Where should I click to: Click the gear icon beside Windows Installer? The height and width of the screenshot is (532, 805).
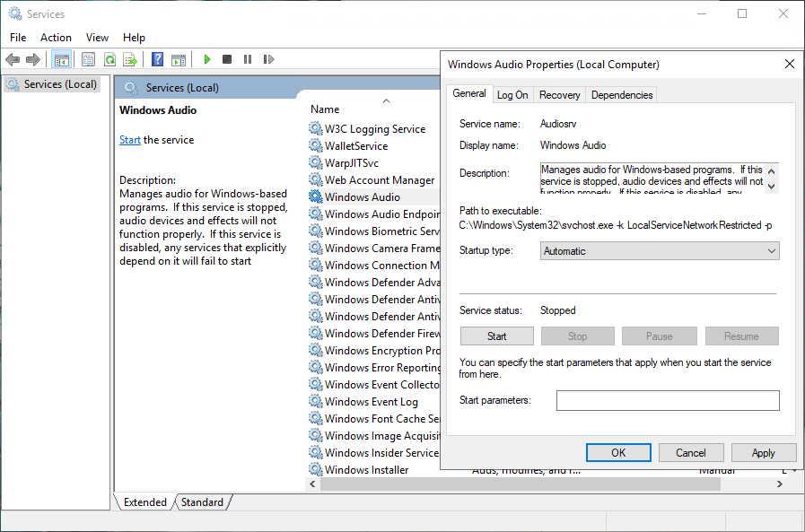tap(315, 469)
